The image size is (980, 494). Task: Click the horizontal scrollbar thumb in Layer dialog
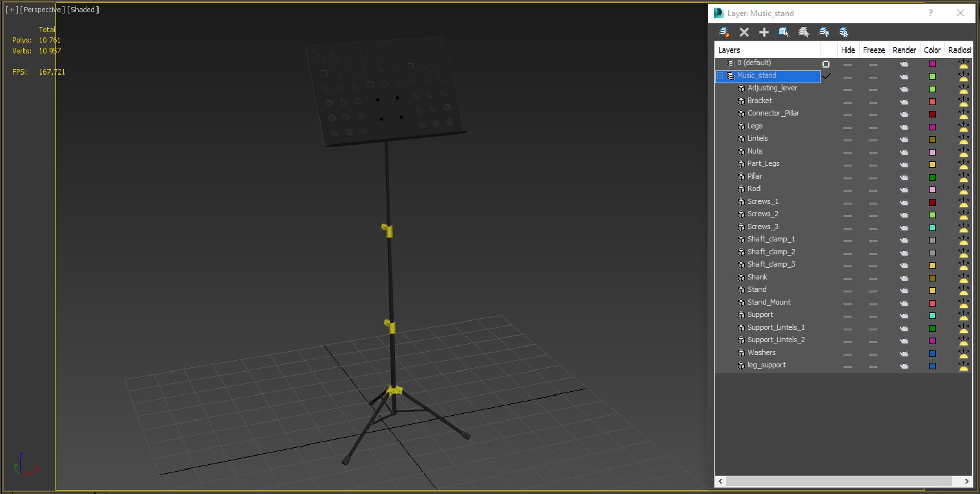839,481
